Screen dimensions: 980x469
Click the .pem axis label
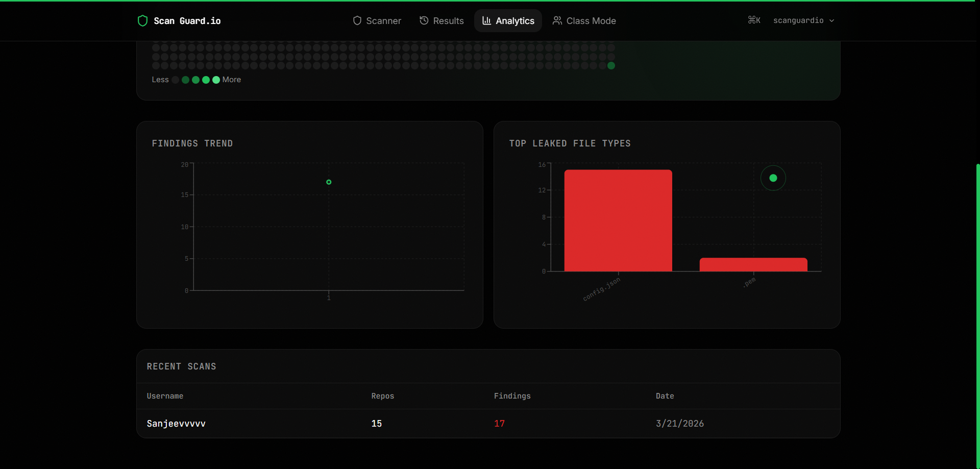click(749, 282)
